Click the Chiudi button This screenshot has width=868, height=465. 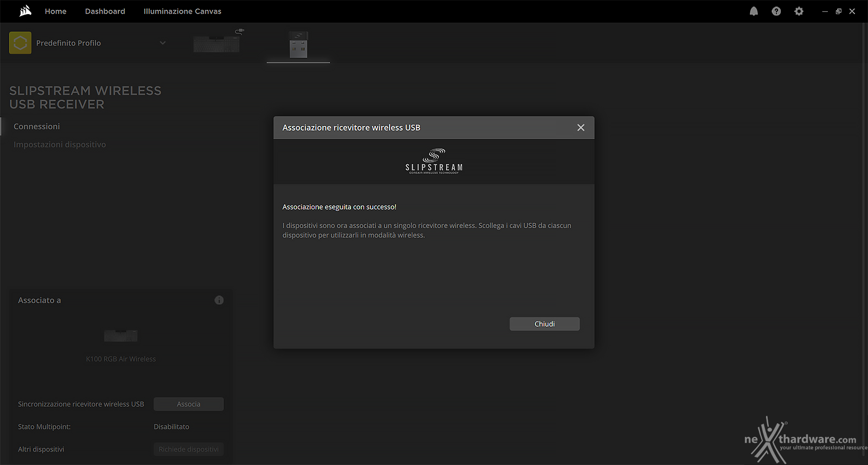click(545, 324)
